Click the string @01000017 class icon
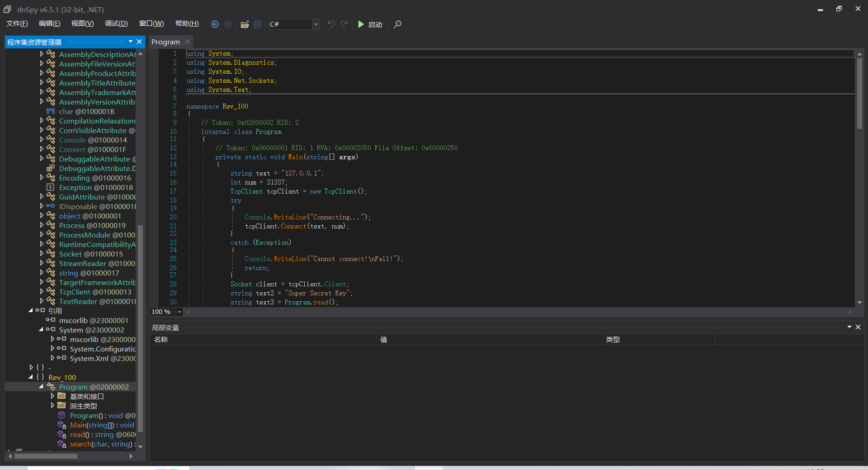Viewport: 868px width, 470px height. 51,273
